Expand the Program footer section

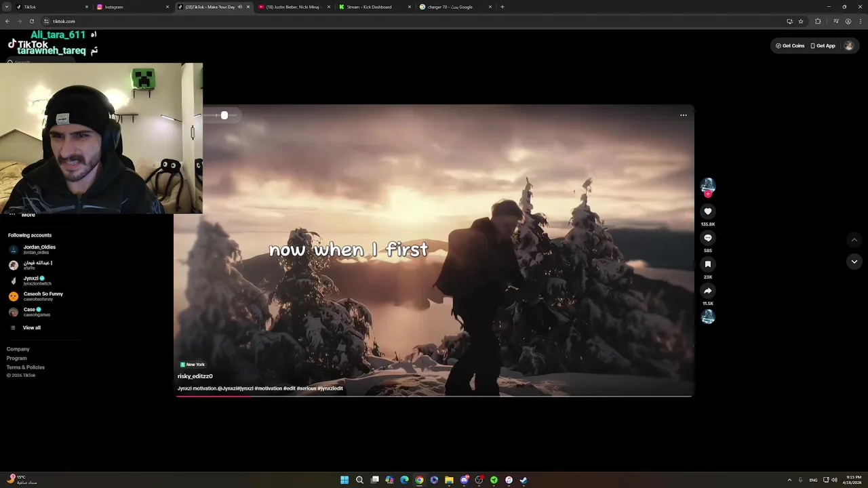click(17, 358)
